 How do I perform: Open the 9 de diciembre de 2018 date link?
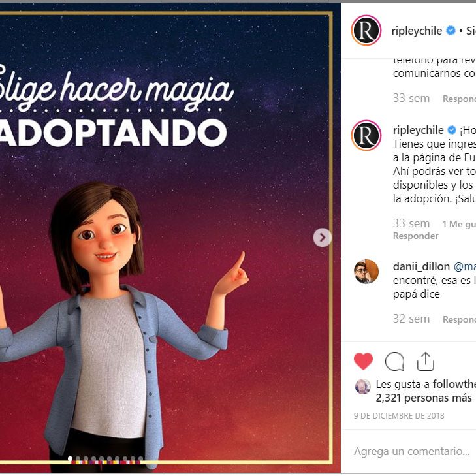(399, 415)
